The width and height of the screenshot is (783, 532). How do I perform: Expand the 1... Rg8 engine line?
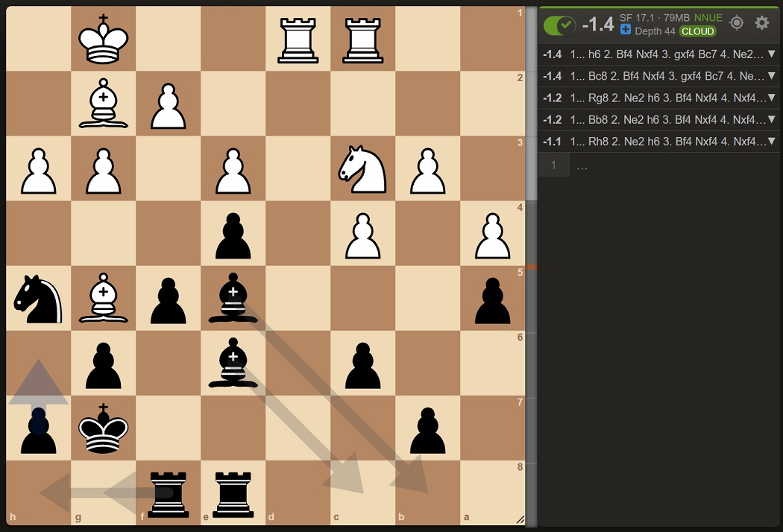click(x=772, y=98)
